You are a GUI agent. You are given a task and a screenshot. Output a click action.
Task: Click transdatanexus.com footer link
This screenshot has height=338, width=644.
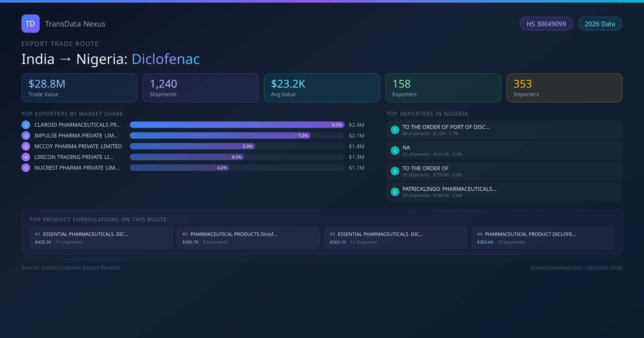click(557, 267)
